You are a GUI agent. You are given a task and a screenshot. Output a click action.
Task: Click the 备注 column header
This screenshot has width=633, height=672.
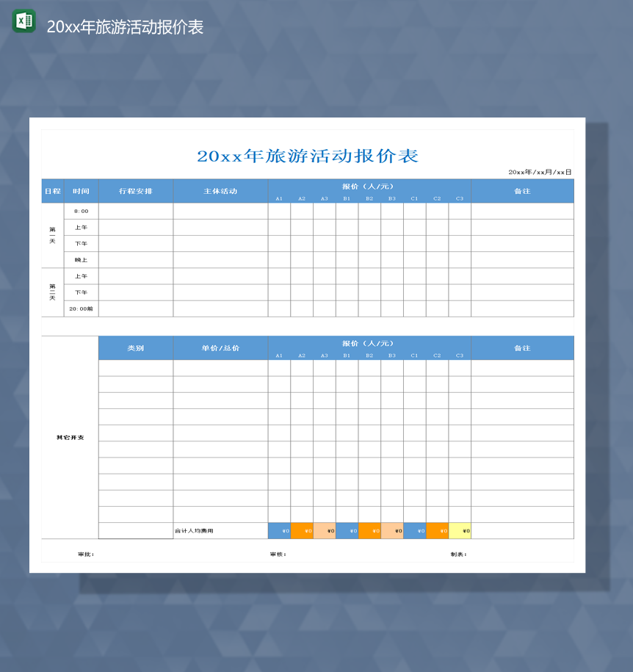pos(522,190)
